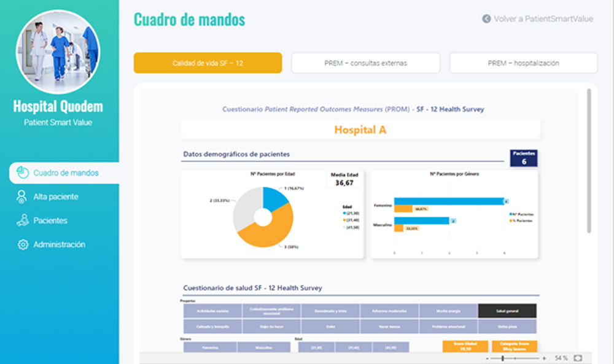Toggle the Esfuerzos moderados slicer button
The height and width of the screenshot is (364, 614).
pyautogui.click(x=389, y=311)
